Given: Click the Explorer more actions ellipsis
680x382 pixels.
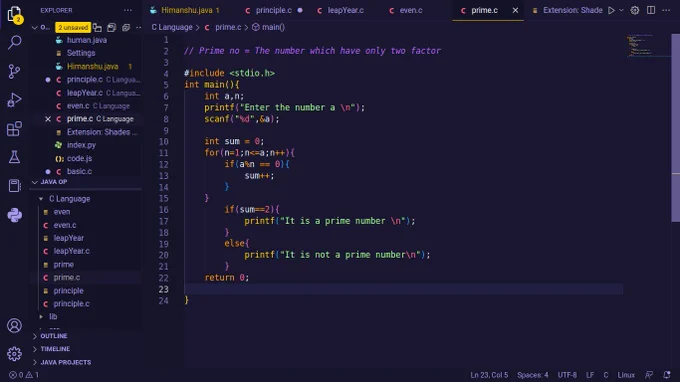Looking at the screenshot, I should point(128,10).
